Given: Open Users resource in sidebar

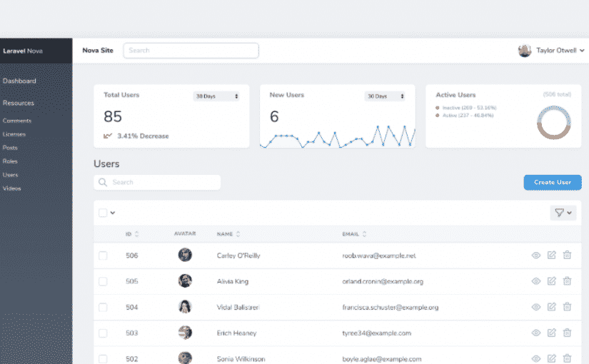Looking at the screenshot, I should (x=11, y=175).
